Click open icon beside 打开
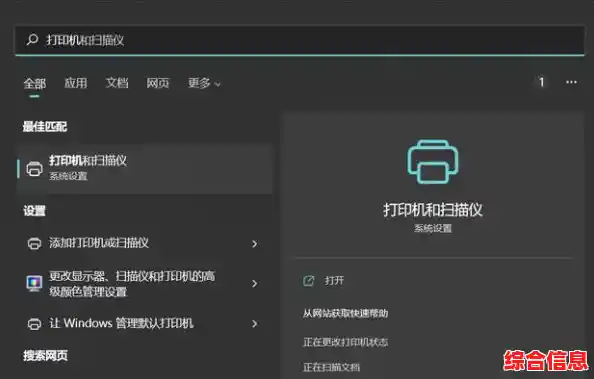Image resolution: width=594 pixels, height=379 pixels. click(309, 281)
